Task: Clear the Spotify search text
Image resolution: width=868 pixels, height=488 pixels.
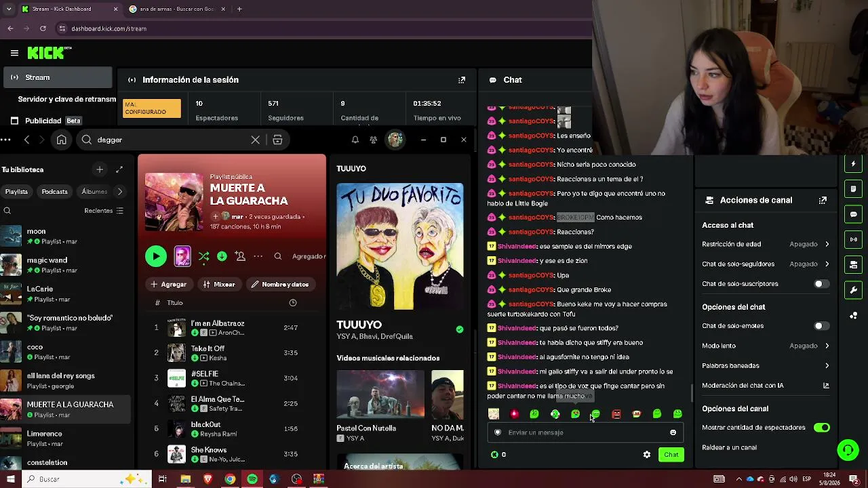Action: point(255,140)
